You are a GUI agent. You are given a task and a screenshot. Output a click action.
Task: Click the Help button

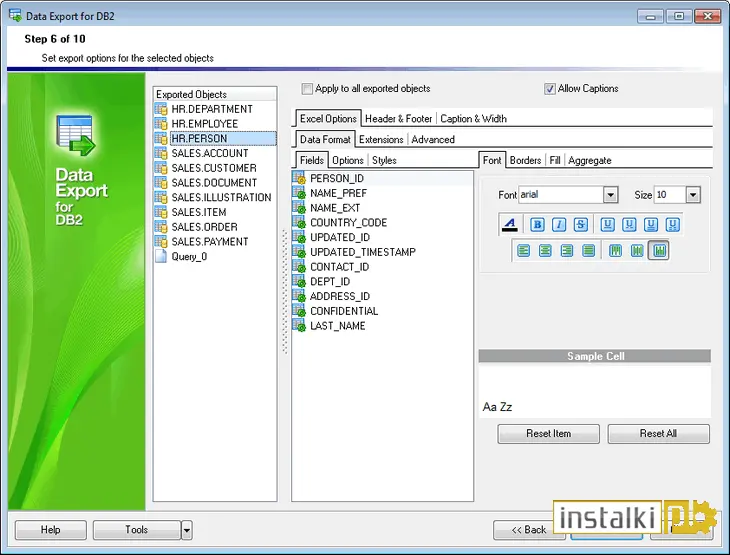pyautogui.click(x=50, y=530)
